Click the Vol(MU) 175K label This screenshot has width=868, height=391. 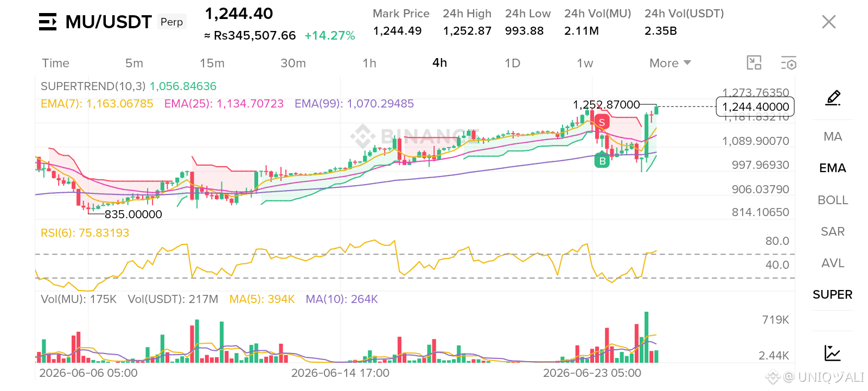79,299
